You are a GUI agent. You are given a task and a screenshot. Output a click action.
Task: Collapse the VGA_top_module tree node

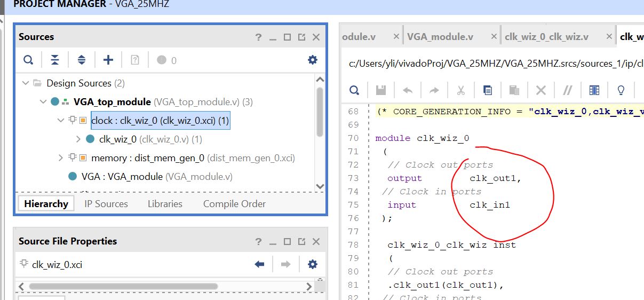coord(43,102)
